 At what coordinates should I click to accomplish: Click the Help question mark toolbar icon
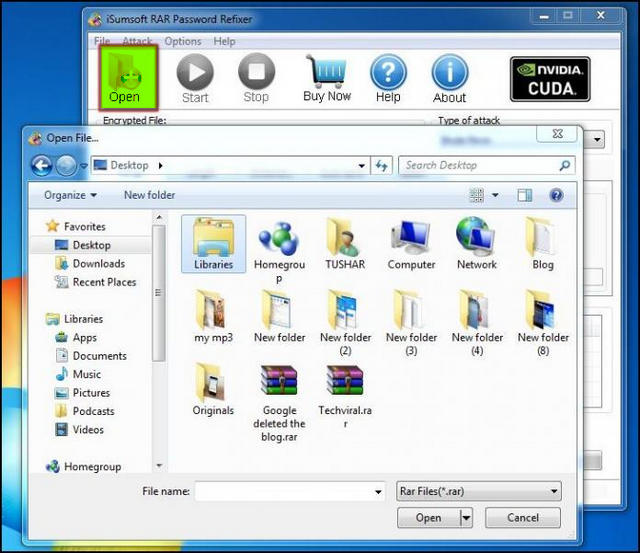(x=388, y=72)
